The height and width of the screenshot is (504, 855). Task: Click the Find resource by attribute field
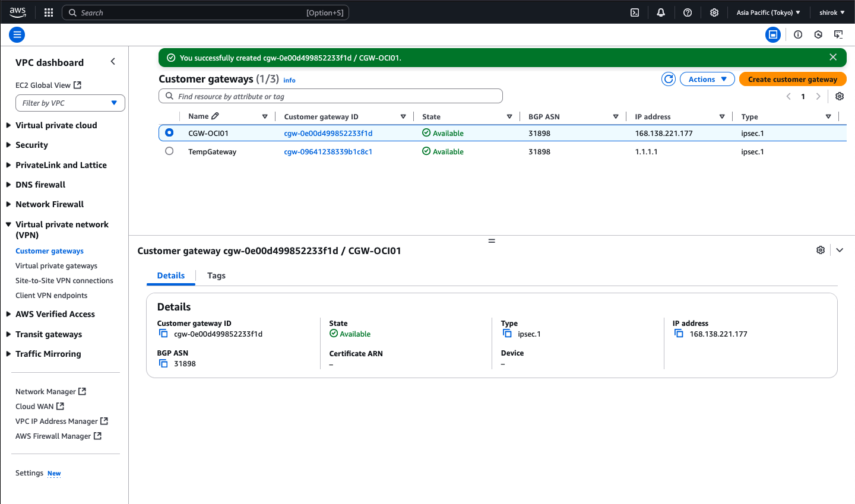point(331,96)
